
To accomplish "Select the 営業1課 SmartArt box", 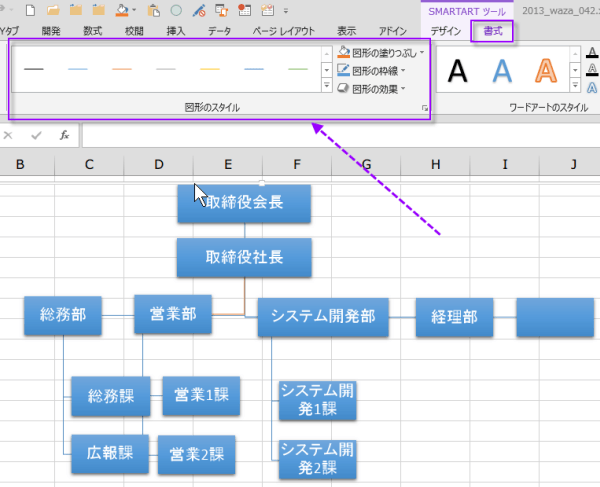I will [x=201, y=396].
